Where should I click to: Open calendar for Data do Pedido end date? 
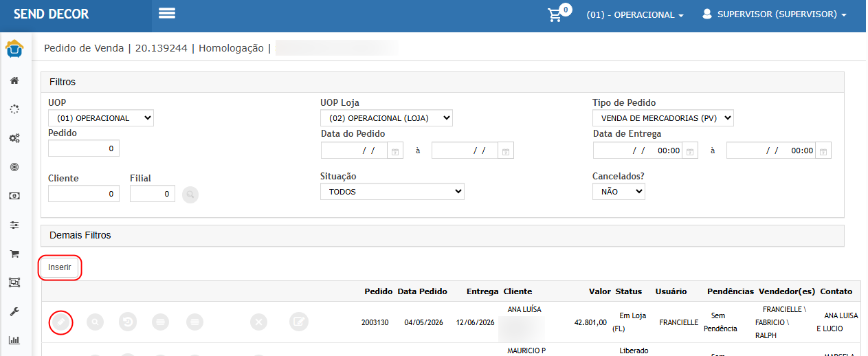[x=506, y=151]
